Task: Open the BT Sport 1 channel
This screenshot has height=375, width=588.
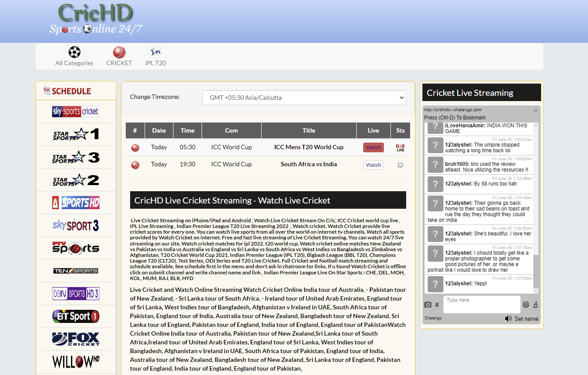Action: pos(75,316)
